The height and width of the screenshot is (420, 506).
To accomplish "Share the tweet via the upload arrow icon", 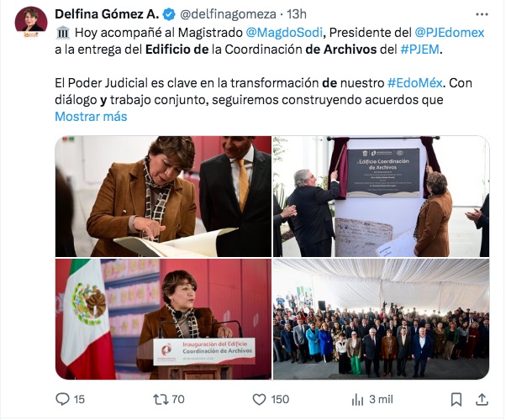I will pos(482,400).
